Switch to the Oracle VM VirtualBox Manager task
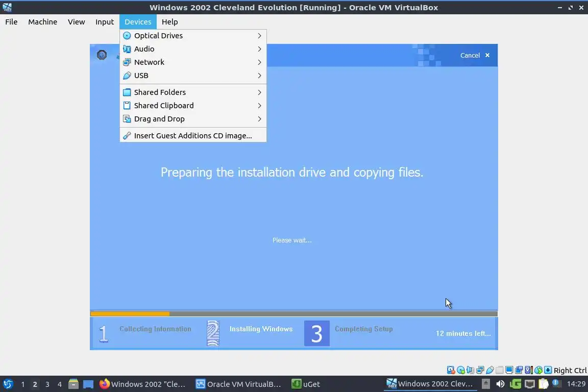Screen dimensions: 588x392 pos(238,384)
